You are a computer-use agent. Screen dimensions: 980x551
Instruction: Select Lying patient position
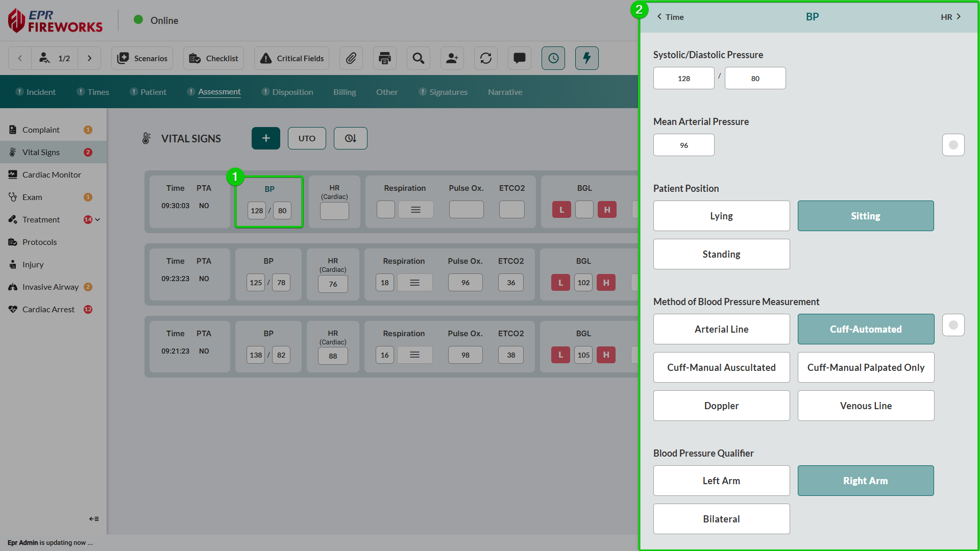pos(721,216)
